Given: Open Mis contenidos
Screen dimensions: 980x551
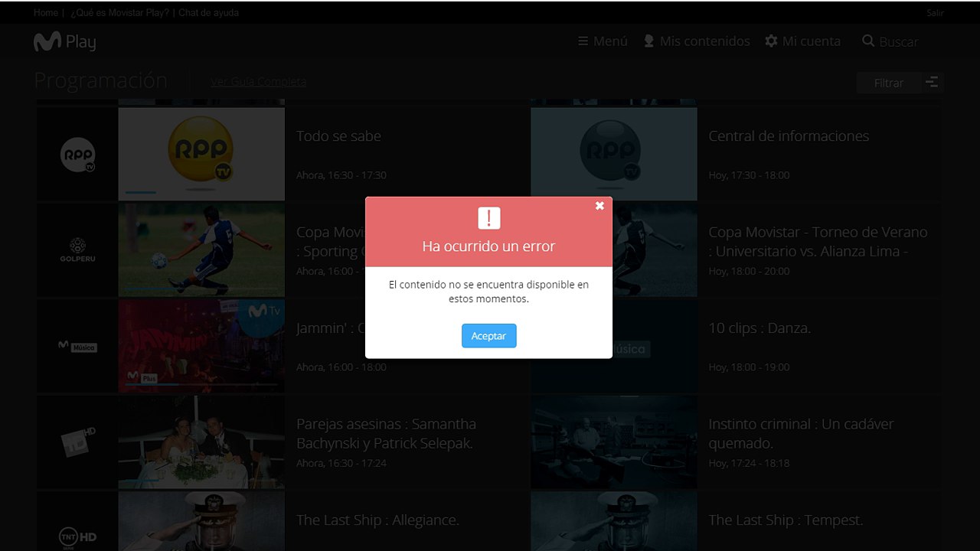Looking at the screenshot, I should click(697, 41).
